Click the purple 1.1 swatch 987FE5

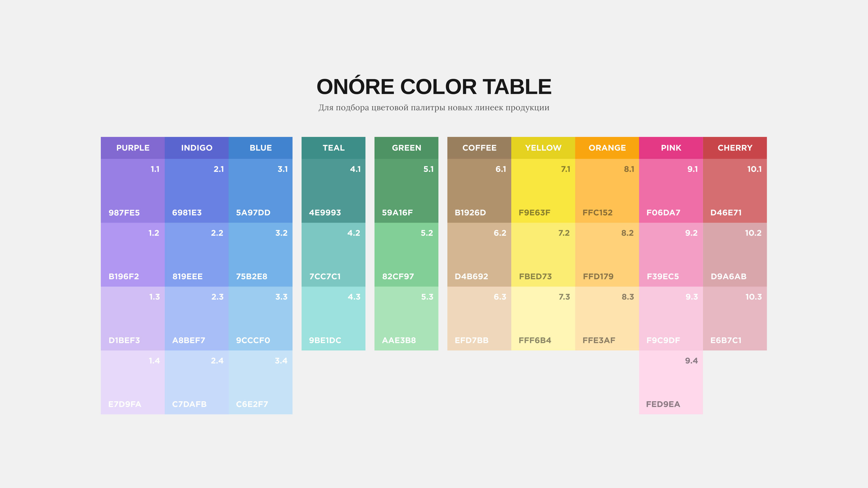pyautogui.click(x=132, y=191)
